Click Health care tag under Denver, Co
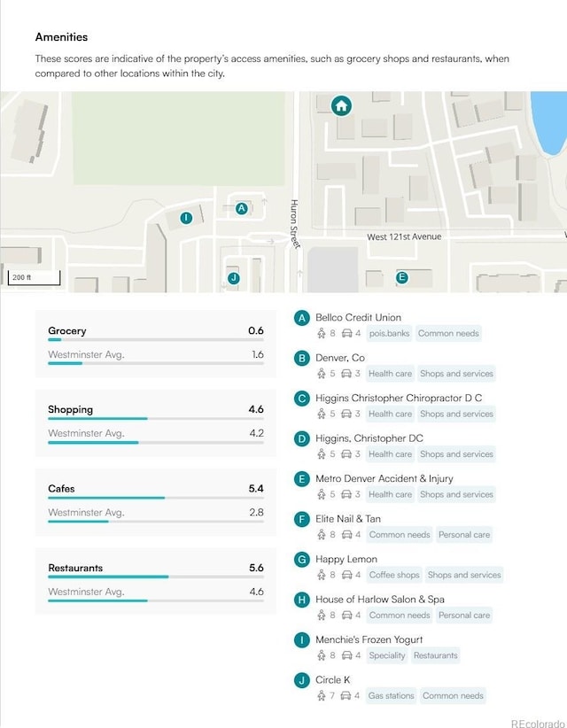 click(390, 373)
